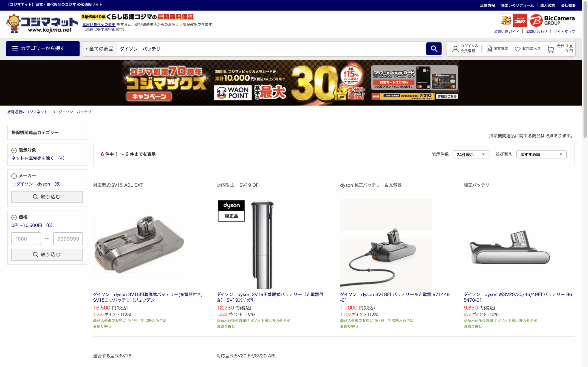Click the login person icon
Image resolution: width=588 pixels, height=367 pixels.
pos(455,49)
